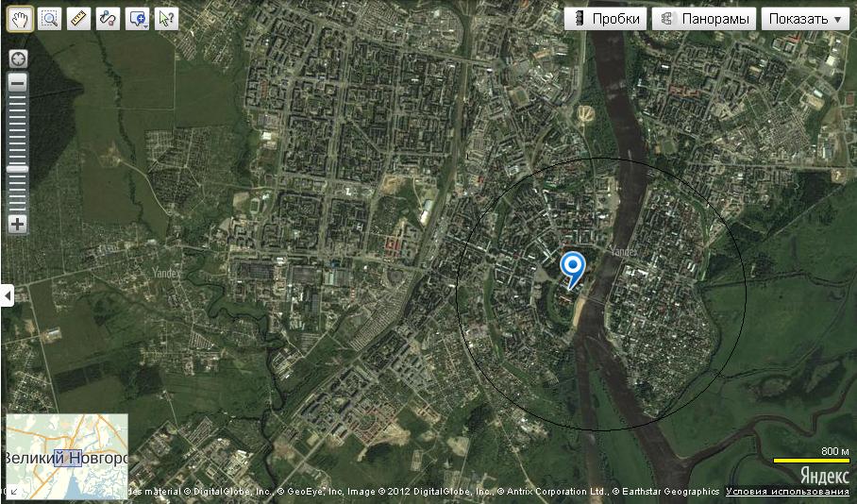This screenshot has width=857, height=504.
Task: Select the hand pan tool
Action: pyautogui.click(x=20, y=19)
